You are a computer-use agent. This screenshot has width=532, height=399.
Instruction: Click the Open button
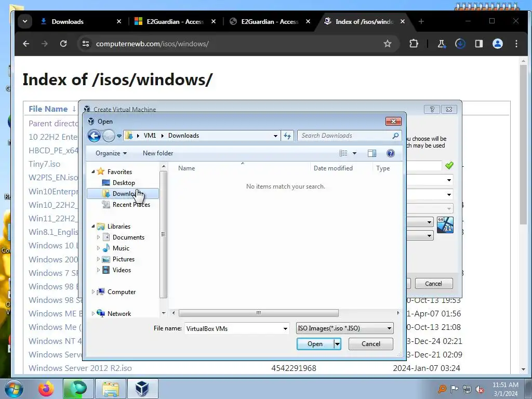(315, 344)
